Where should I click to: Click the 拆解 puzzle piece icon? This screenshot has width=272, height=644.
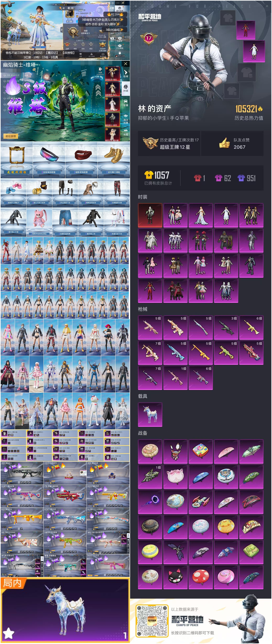point(100,69)
